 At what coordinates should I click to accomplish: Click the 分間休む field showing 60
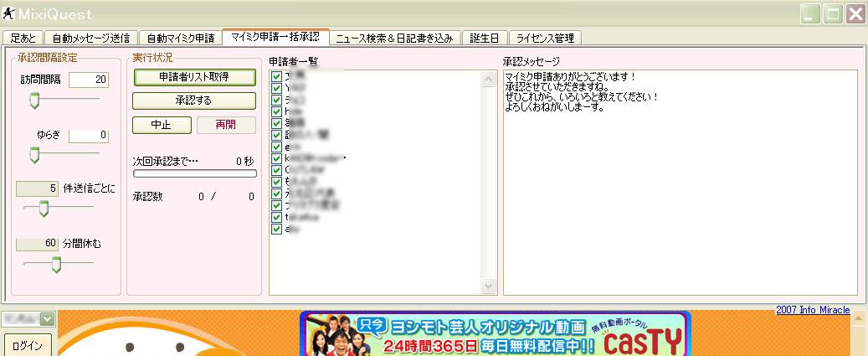[37, 244]
